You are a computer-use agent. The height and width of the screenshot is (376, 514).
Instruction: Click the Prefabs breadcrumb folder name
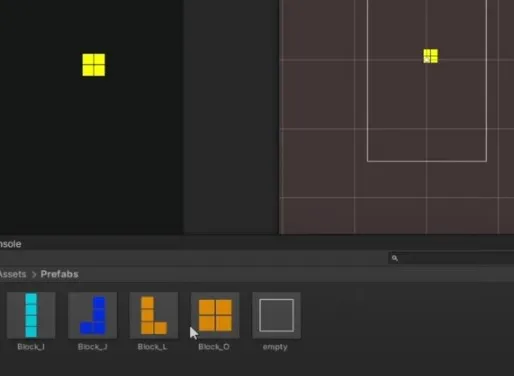tap(59, 274)
